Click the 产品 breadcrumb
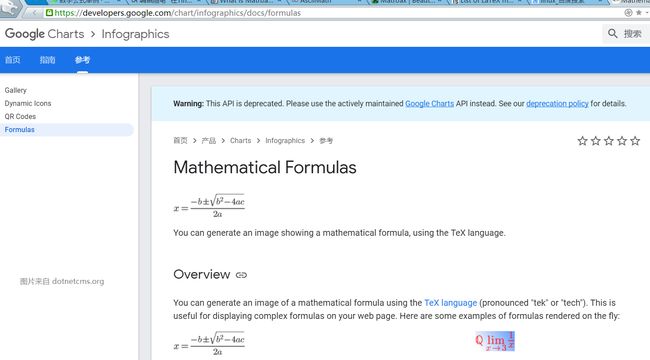This screenshot has width=650, height=360. tap(209, 141)
